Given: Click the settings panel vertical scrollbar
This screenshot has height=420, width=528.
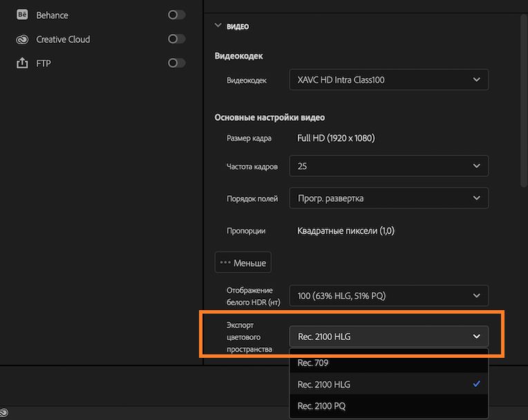Looking at the screenshot, I should (523, 97).
